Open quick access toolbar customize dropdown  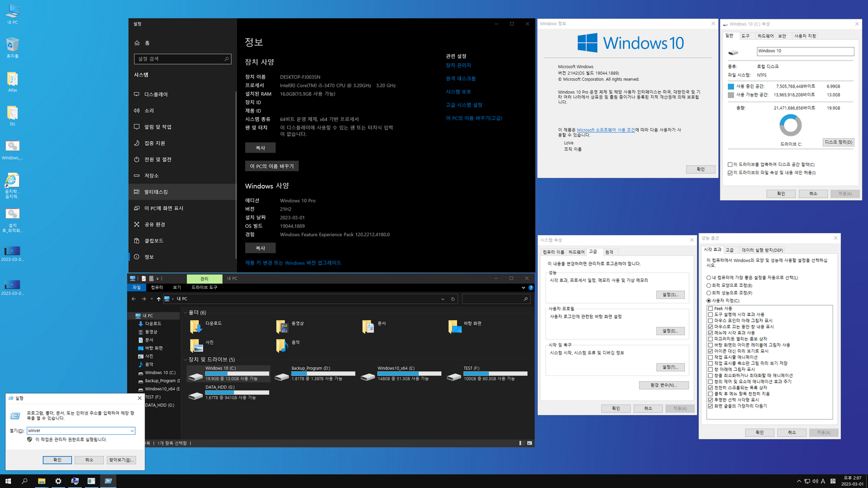158,278
